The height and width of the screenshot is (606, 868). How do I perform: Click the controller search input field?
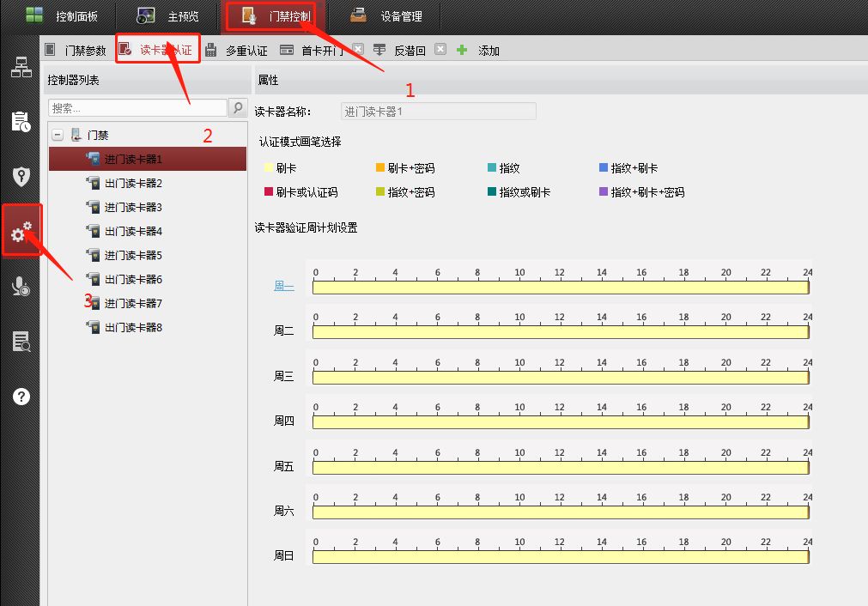coord(137,108)
